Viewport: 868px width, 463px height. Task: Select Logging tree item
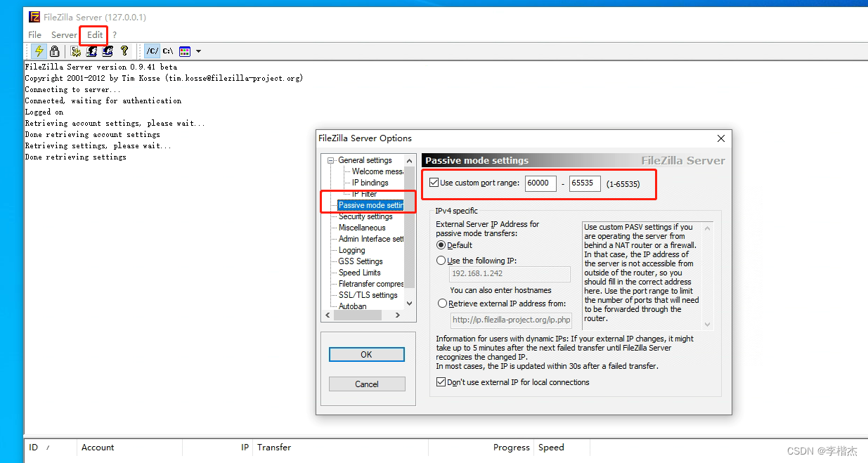(x=351, y=250)
